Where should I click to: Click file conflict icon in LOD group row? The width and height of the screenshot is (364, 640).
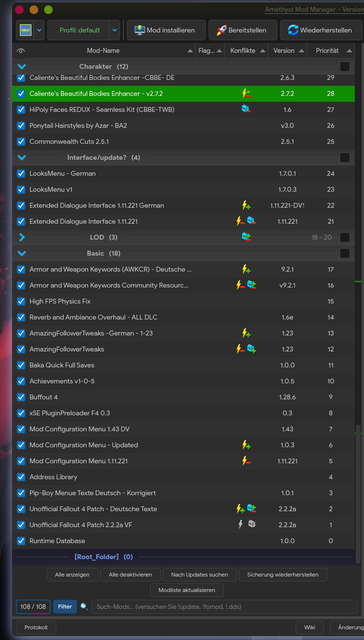point(246,237)
